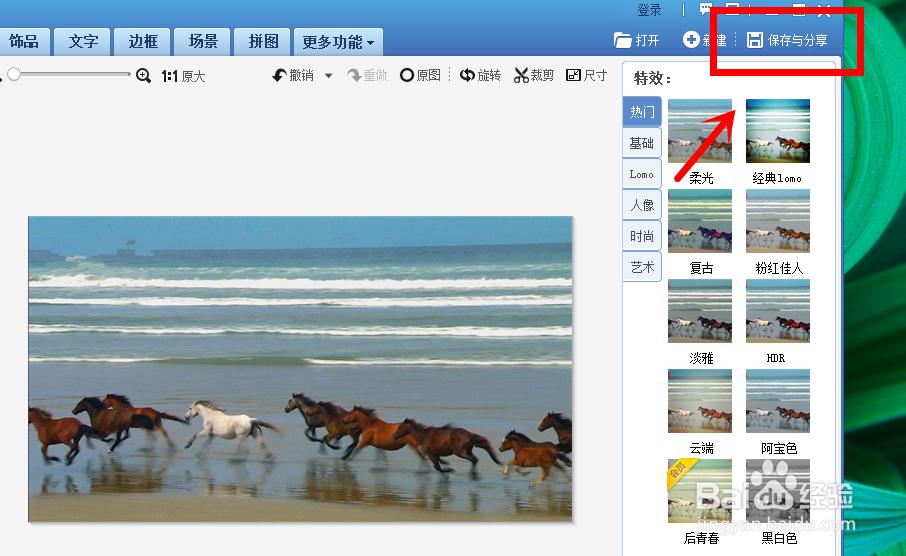Select the 裁剪 crop scissors tool
This screenshot has width=906, height=556.
click(534, 76)
